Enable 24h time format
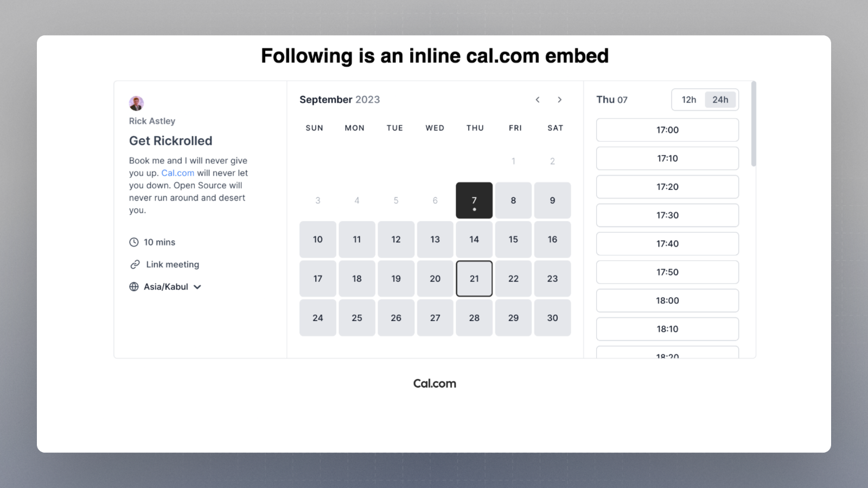Image resolution: width=868 pixels, height=488 pixels. [720, 100]
